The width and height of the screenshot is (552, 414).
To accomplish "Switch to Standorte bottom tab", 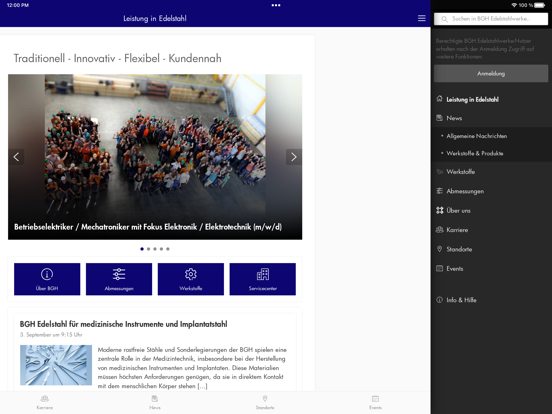I will [265, 402].
